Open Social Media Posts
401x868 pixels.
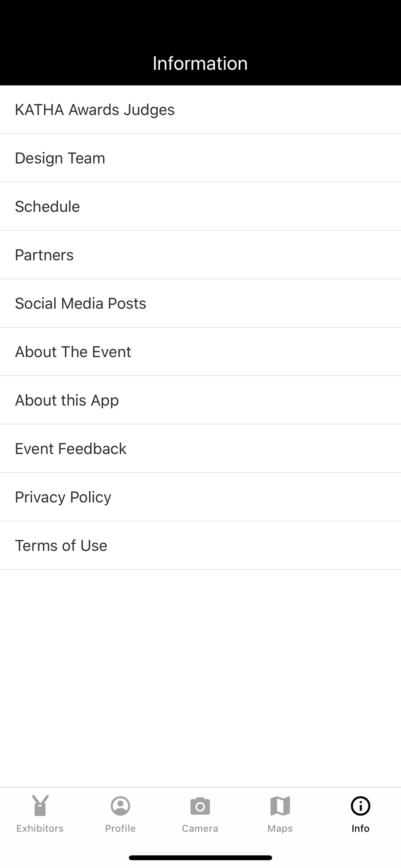click(200, 303)
